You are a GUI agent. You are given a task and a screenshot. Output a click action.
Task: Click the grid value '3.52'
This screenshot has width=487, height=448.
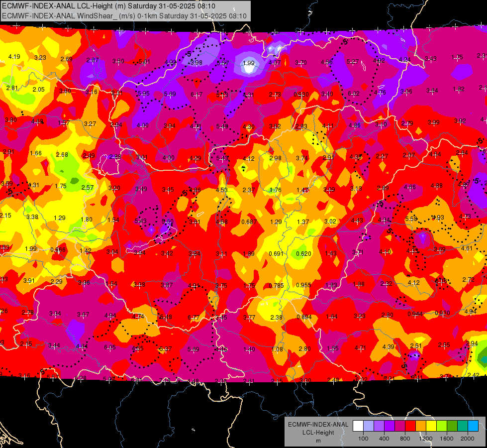pyautogui.click(x=275, y=126)
